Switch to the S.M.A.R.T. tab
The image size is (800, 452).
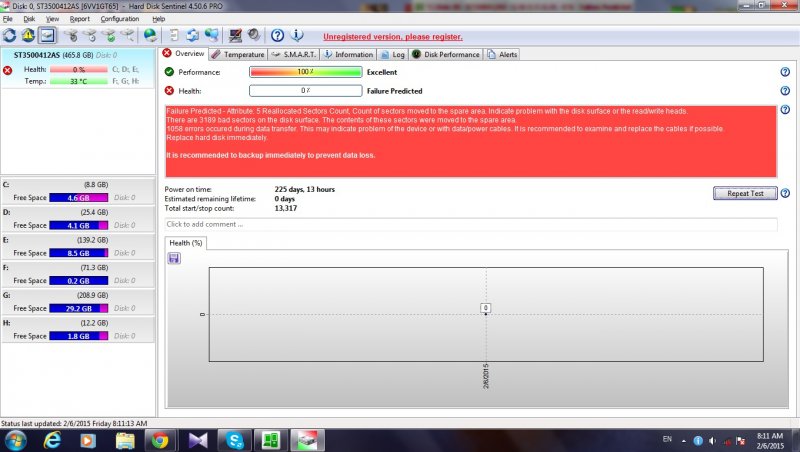click(x=293, y=55)
